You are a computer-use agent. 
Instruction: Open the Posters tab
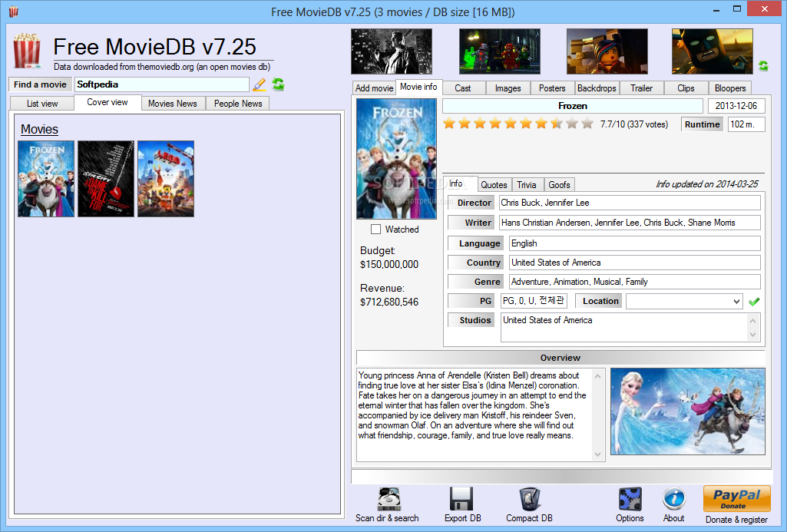tap(552, 88)
